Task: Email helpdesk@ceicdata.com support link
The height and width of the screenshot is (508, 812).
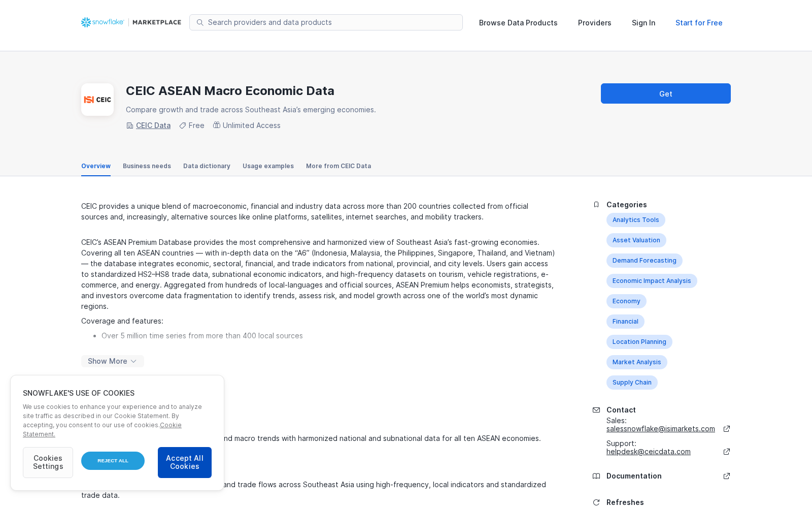Action: (x=649, y=452)
